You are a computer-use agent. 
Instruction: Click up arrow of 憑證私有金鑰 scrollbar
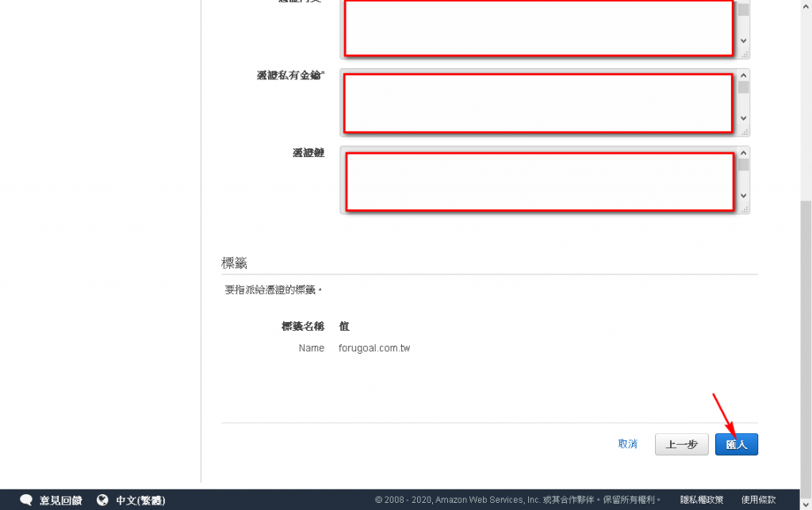coord(744,75)
